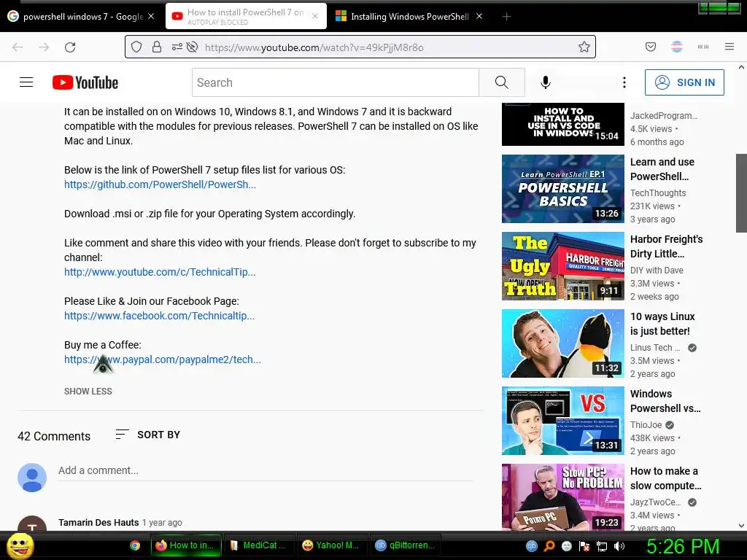The width and height of the screenshot is (747, 560).
Task: Open the YouTube guide hamburger menu
Action: click(26, 82)
